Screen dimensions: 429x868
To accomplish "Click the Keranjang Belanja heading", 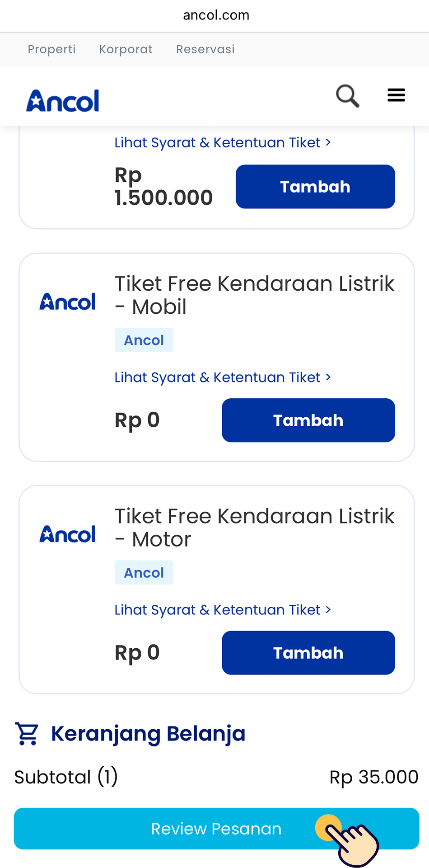I will (x=148, y=733).
